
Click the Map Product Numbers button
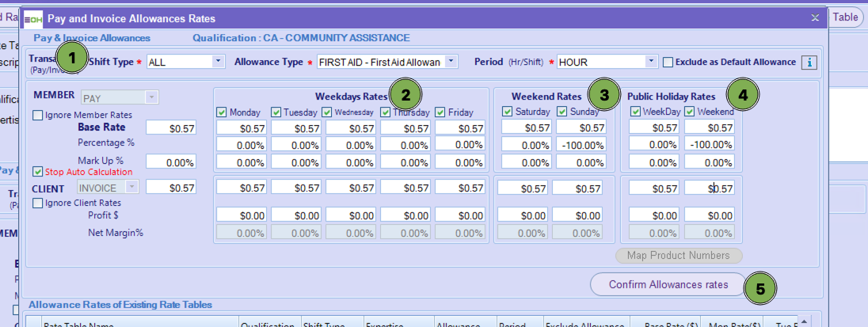point(679,256)
